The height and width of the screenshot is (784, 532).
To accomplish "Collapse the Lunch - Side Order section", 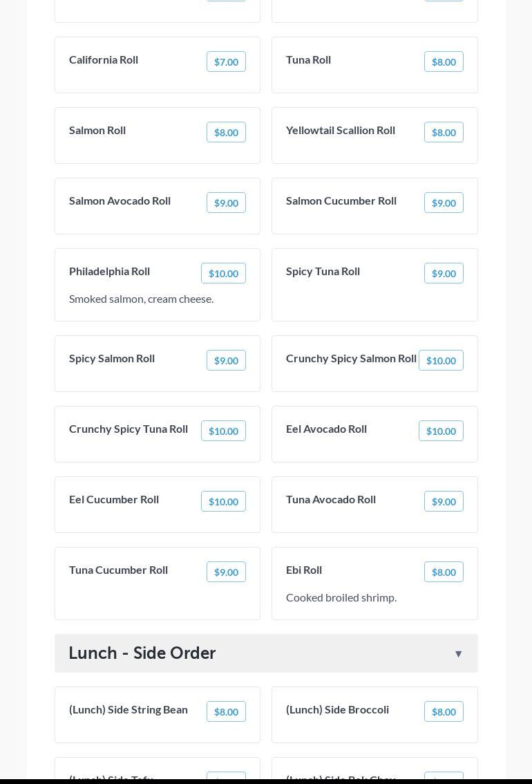I will point(458,653).
